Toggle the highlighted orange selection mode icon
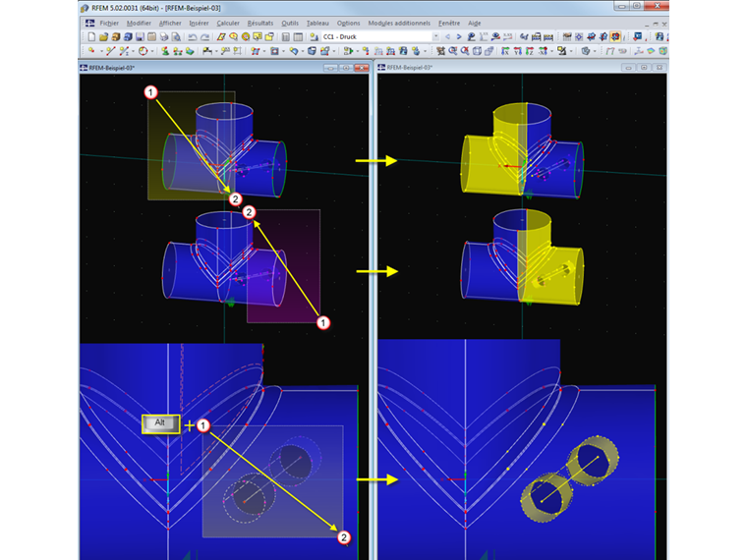 pos(615,36)
